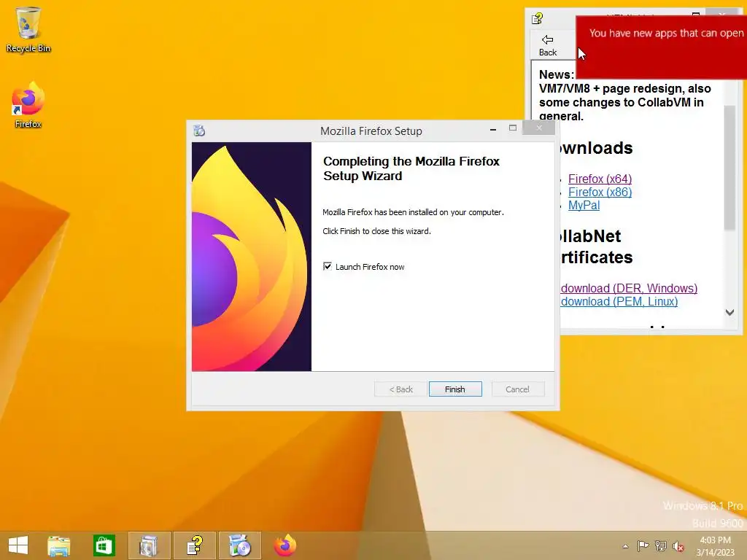Open the Firefox (x64) download link
747x560 pixels.
[600, 179]
